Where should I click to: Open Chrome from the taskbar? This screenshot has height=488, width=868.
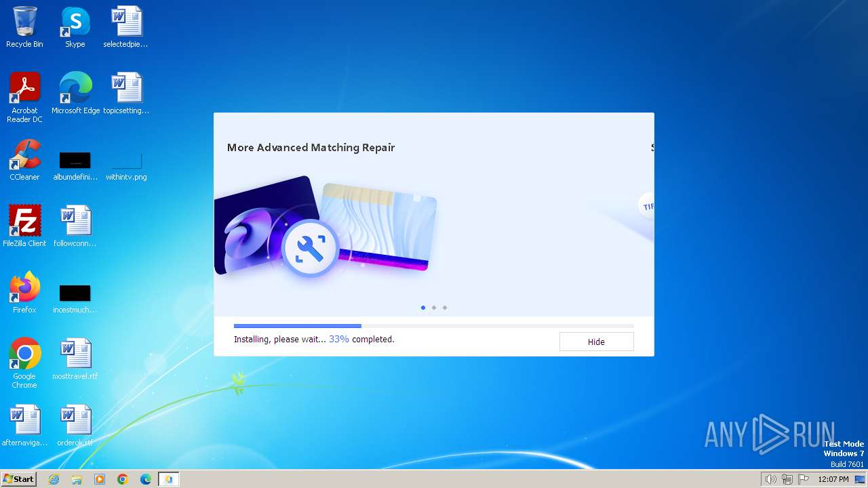[123, 479]
